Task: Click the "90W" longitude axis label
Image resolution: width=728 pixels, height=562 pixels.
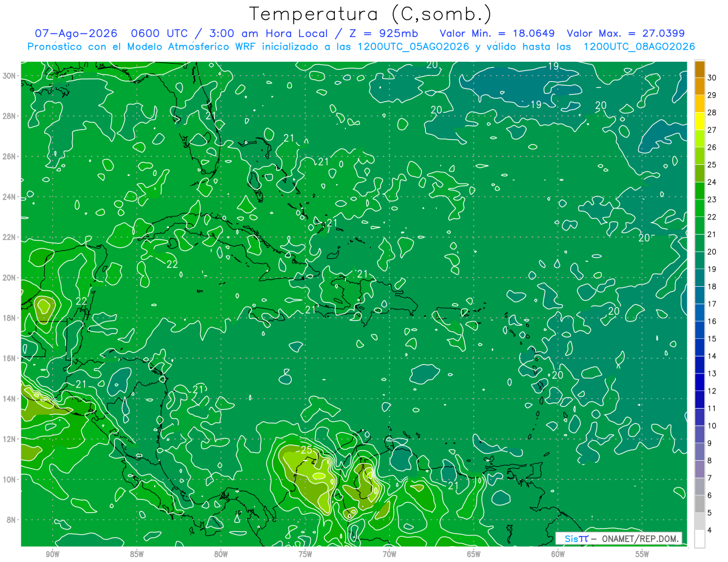Action: click(x=53, y=554)
